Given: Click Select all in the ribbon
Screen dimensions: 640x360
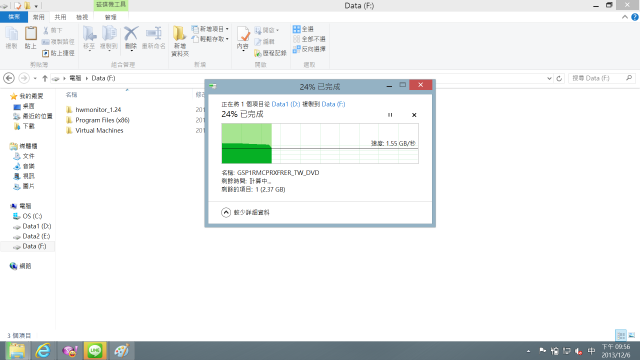Looking at the screenshot, I should 303,29.
